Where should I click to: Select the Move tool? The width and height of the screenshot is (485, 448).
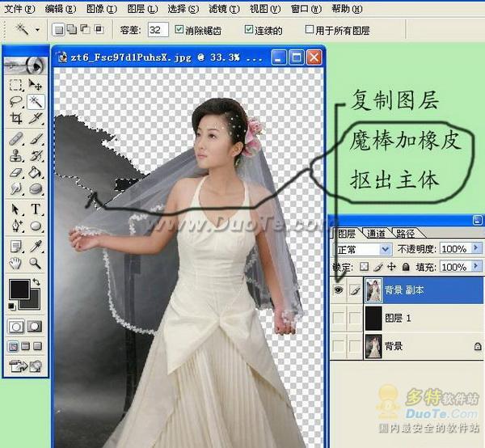tap(36, 85)
